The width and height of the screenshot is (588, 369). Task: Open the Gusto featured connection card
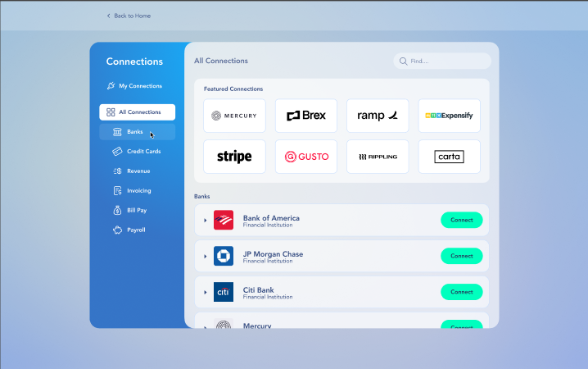(x=306, y=157)
